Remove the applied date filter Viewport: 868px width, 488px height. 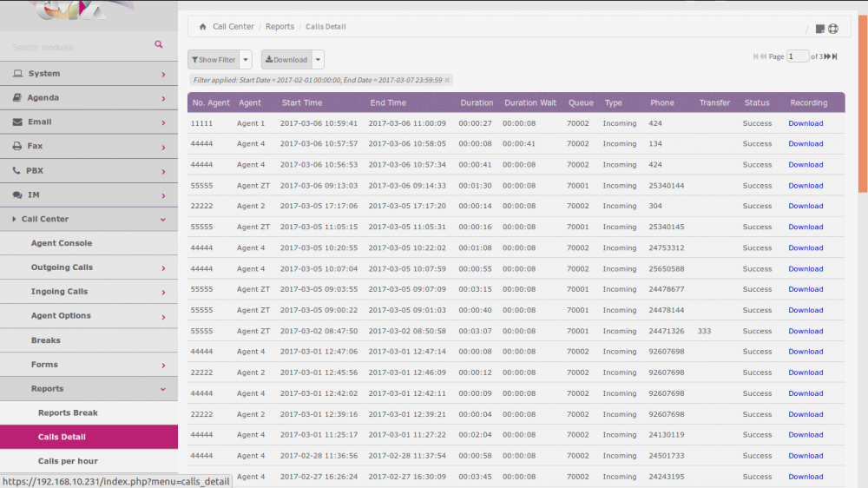coord(447,80)
